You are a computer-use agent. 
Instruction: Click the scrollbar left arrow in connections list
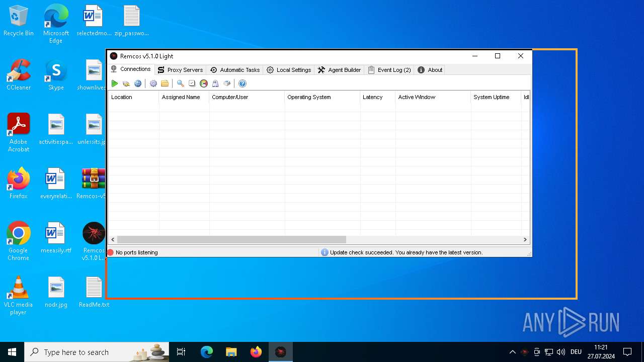(x=113, y=240)
